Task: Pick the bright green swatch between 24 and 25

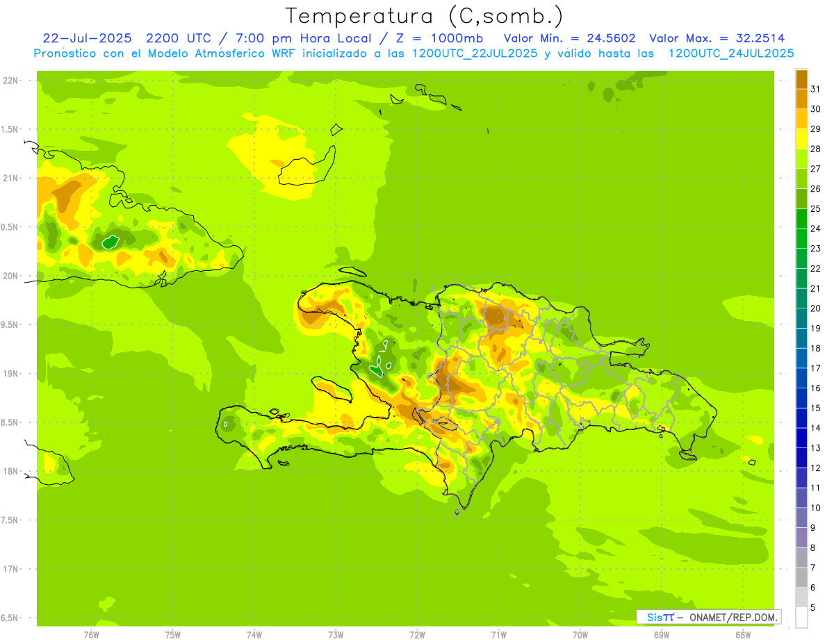Action: click(801, 219)
